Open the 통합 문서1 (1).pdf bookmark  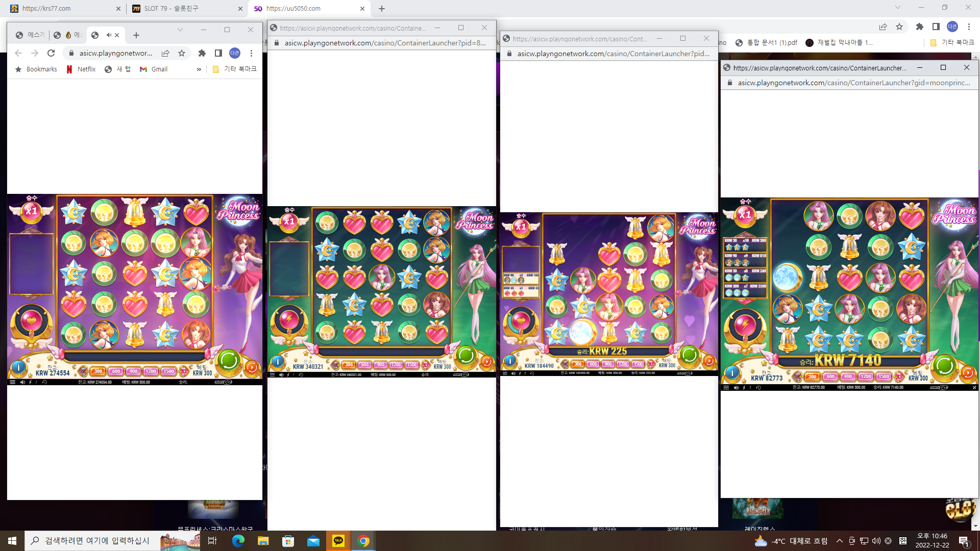766,43
